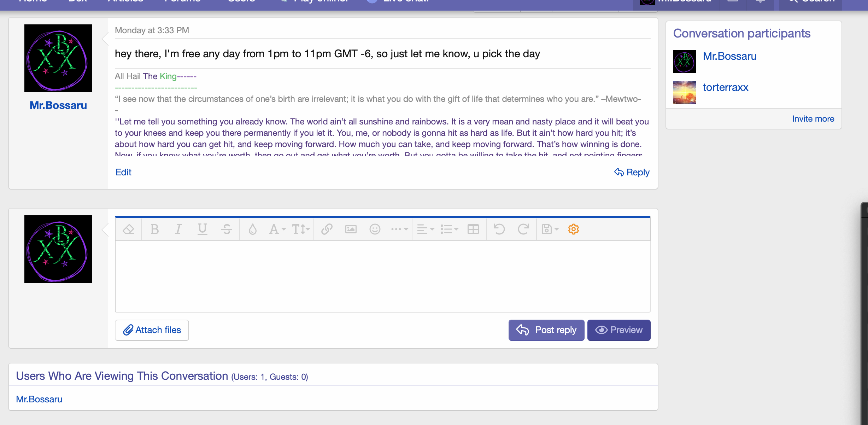Open the font family dropdown

click(277, 229)
